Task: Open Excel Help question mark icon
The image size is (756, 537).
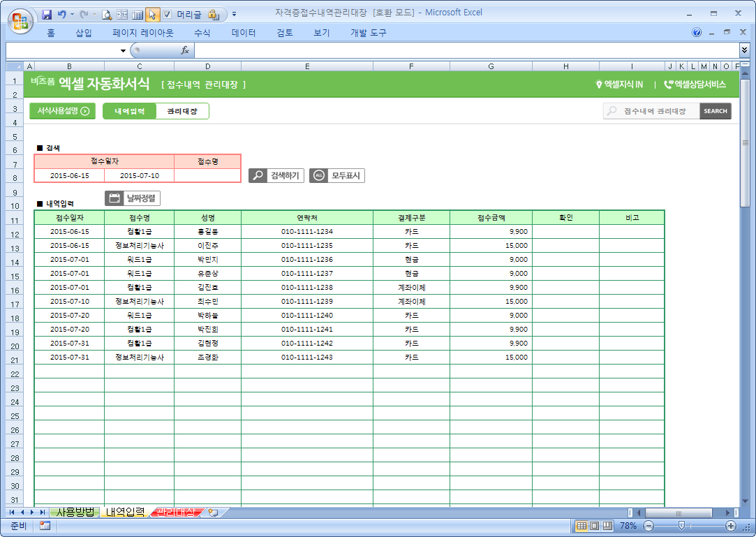Action: [x=697, y=33]
